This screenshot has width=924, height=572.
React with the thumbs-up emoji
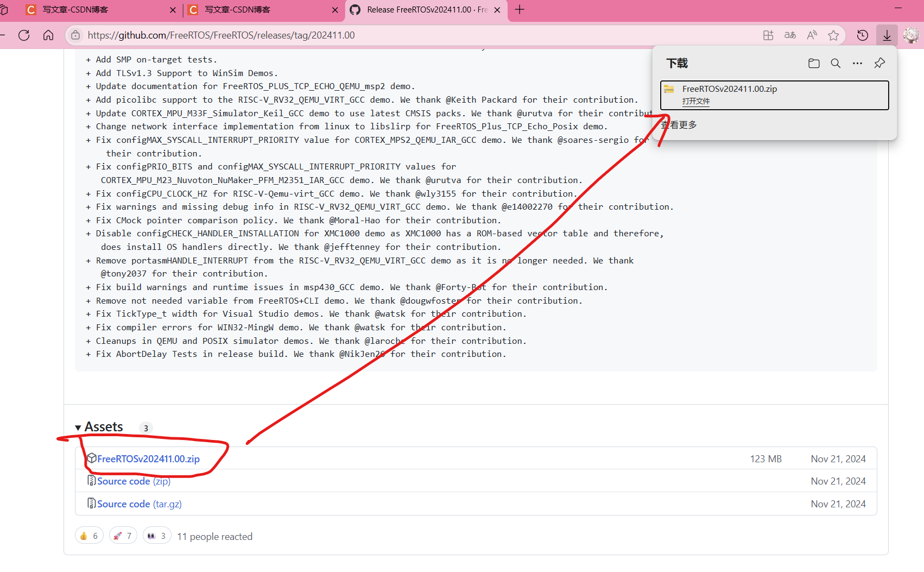click(88, 535)
